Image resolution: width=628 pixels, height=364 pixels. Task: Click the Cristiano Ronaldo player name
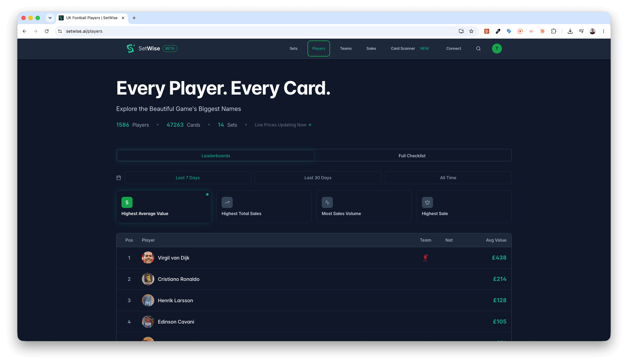click(179, 279)
